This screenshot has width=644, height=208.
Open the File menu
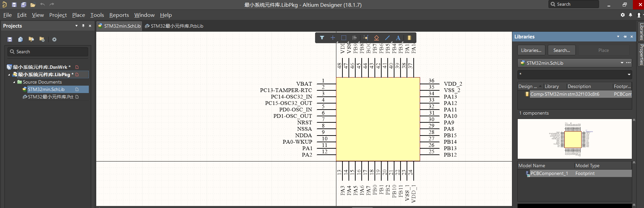[x=7, y=15]
